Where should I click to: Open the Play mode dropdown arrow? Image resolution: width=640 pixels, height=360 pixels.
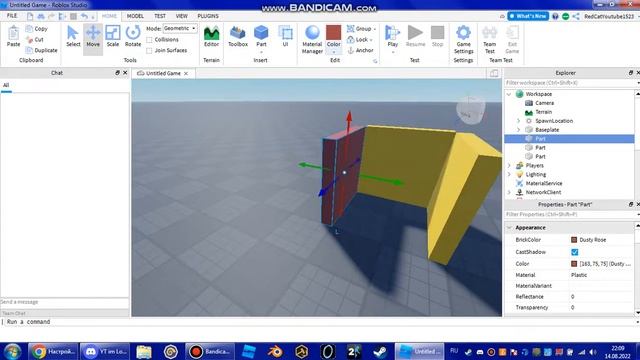393,52
